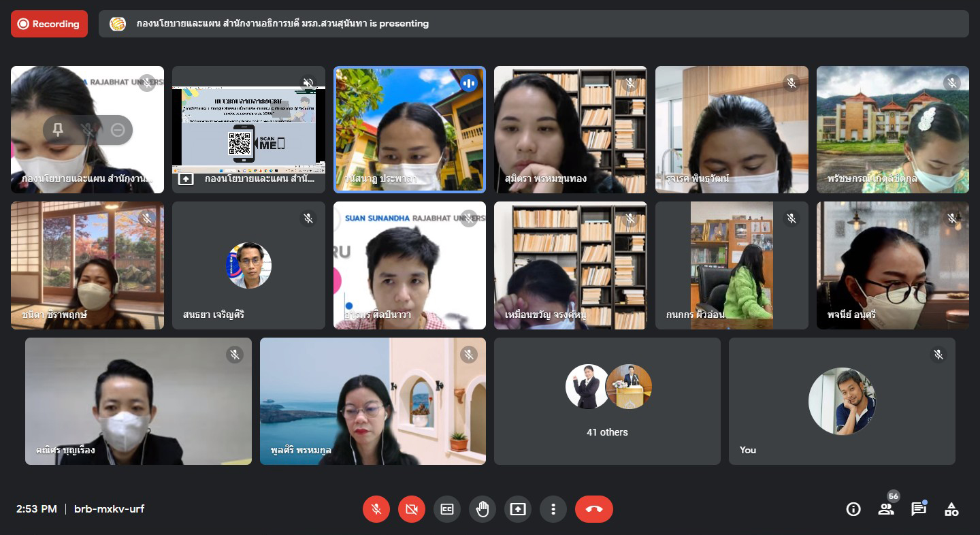Click the meeting code brb-mxkv-urf
This screenshot has width=980, height=535.
pos(109,509)
